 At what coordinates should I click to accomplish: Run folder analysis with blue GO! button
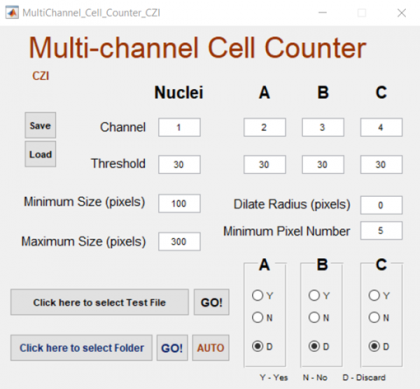(x=172, y=348)
